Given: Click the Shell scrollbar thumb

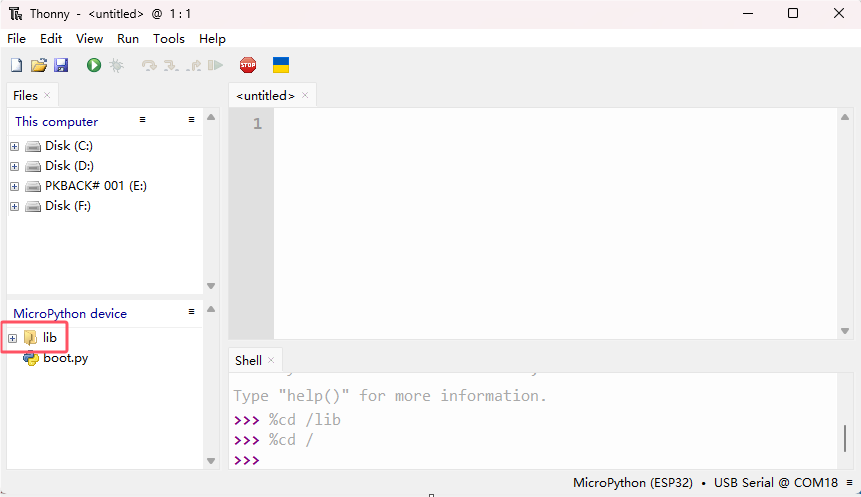Looking at the screenshot, I should [845, 438].
